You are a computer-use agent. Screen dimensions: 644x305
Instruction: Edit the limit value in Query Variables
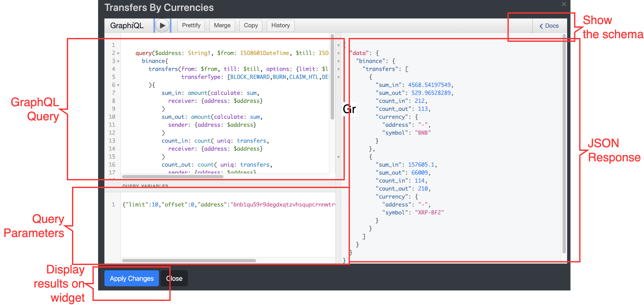click(155, 204)
